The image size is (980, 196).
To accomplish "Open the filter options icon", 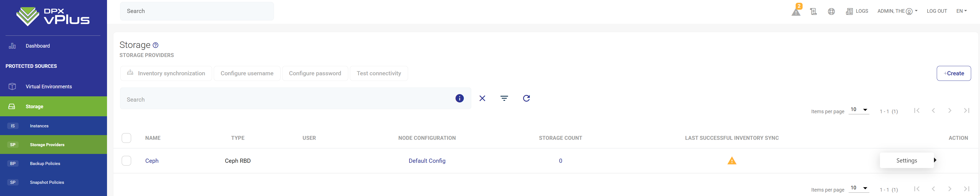I will coord(504,98).
